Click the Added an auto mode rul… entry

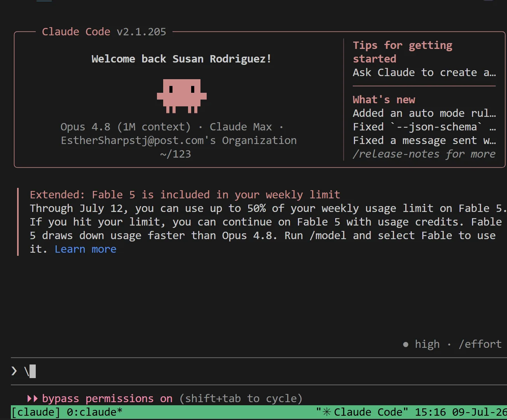tap(424, 113)
